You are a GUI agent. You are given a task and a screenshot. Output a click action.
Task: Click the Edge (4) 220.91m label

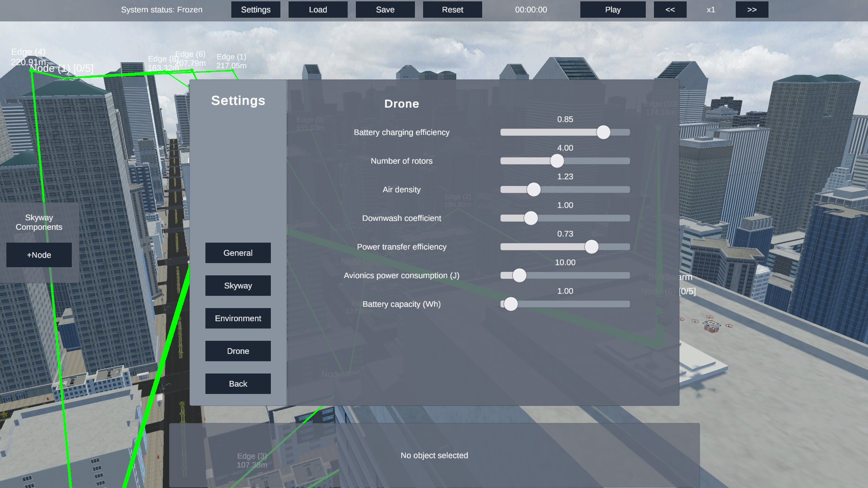pyautogui.click(x=28, y=57)
